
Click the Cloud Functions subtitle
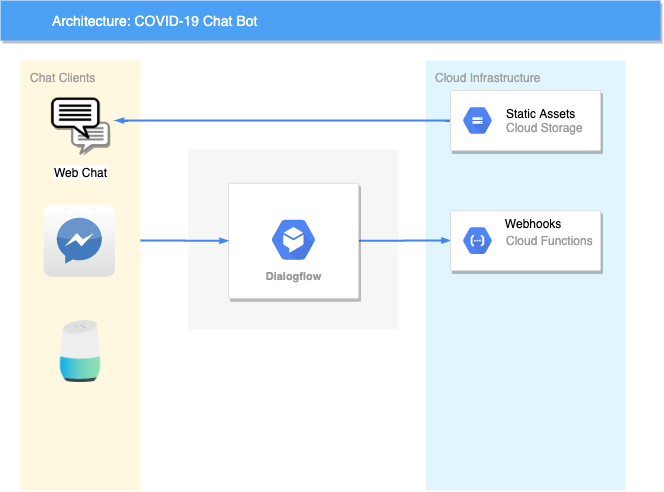pos(549,240)
